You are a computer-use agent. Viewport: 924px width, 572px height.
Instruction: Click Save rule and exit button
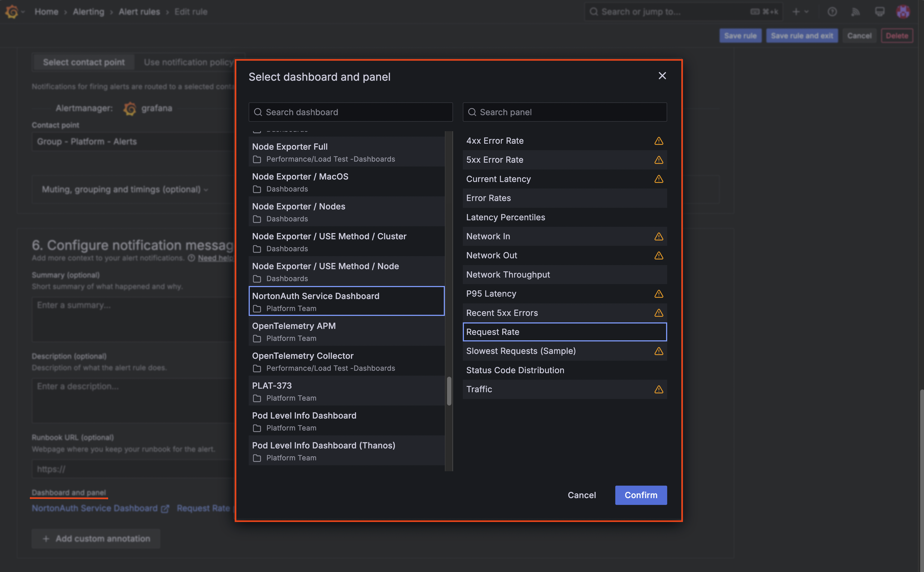coord(802,36)
